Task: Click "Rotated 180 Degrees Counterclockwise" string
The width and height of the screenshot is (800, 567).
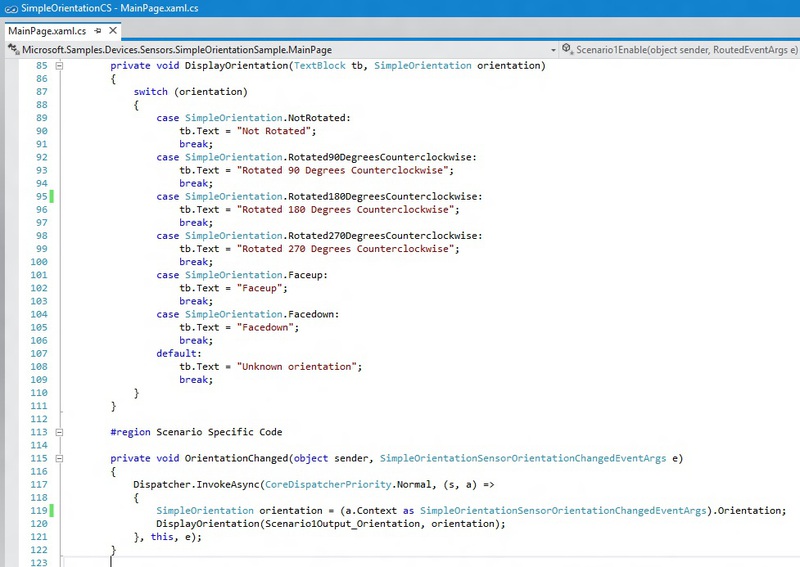Action: point(345,209)
